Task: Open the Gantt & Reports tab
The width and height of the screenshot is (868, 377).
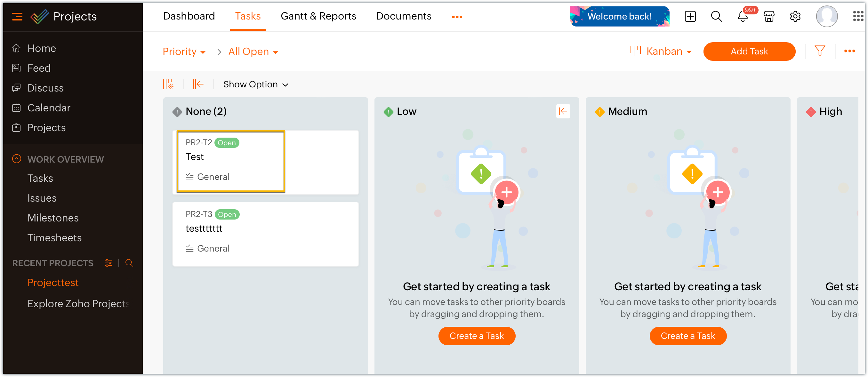Action: coord(318,16)
